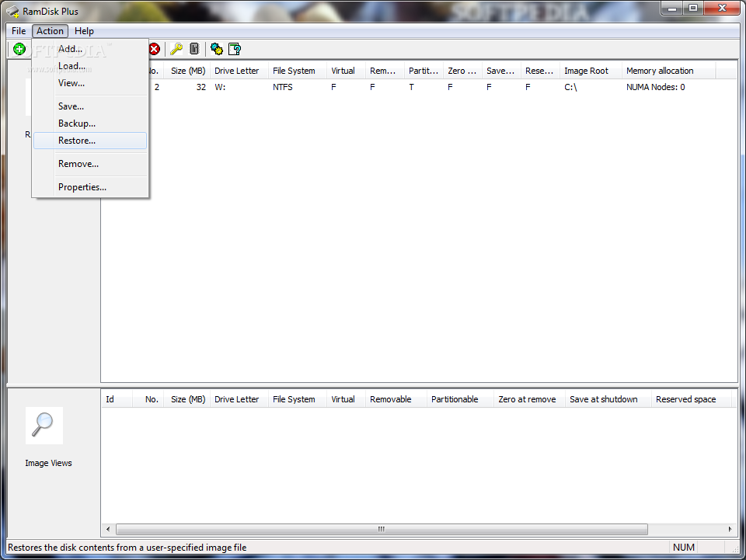Choose Add... from the Action menu
The width and height of the screenshot is (746, 560).
pos(90,49)
